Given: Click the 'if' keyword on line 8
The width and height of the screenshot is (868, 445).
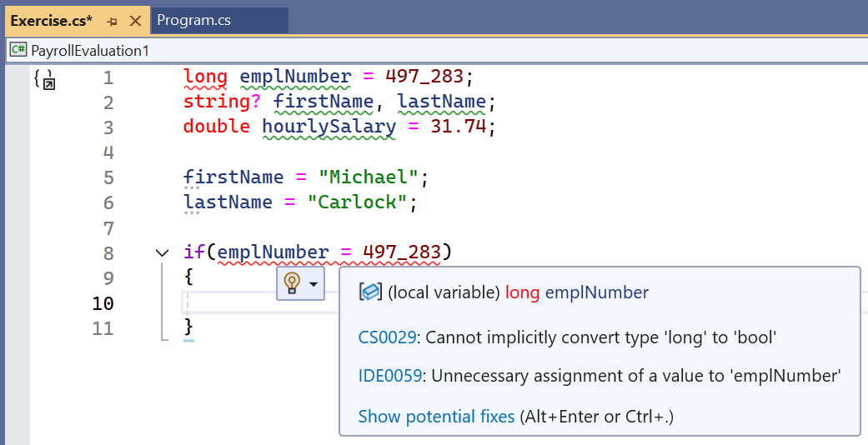Looking at the screenshot, I should [x=194, y=253].
